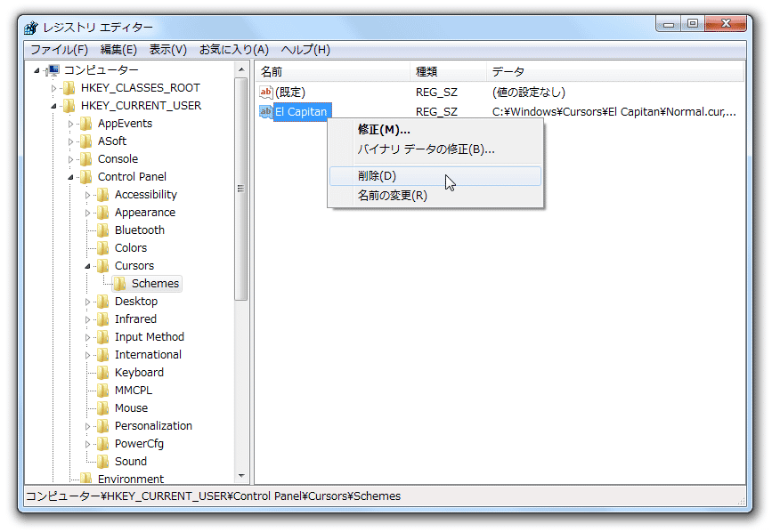The width and height of the screenshot is (772, 532).
Task: Click the El Capitan data path cell
Action: pos(614,112)
